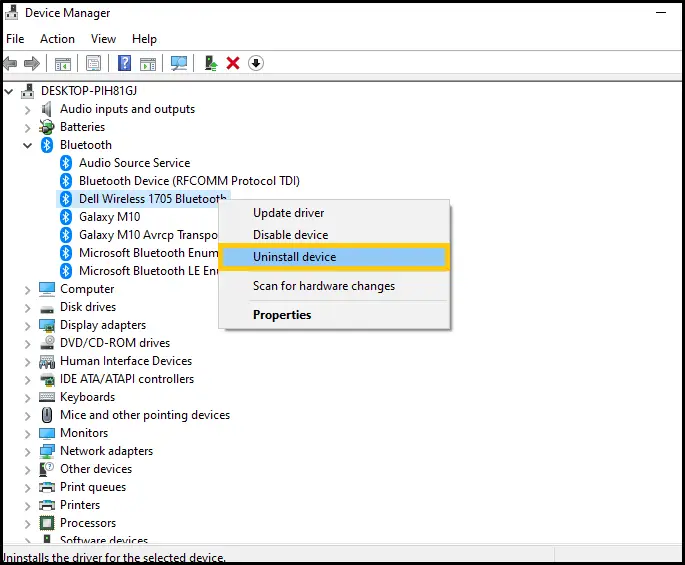The height and width of the screenshot is (565, 685).
Task: Click the Printers category icon
Action: 47,505
